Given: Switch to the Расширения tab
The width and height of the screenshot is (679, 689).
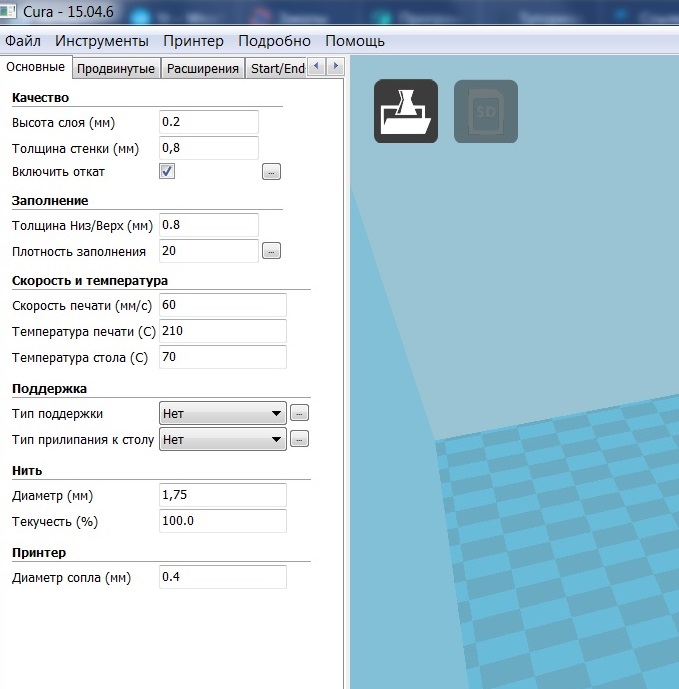Looking at the screenshot, I should point(203,68).
